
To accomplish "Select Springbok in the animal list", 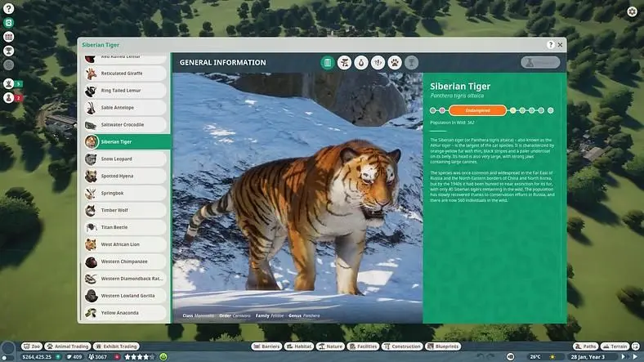I will coord(125,193).
